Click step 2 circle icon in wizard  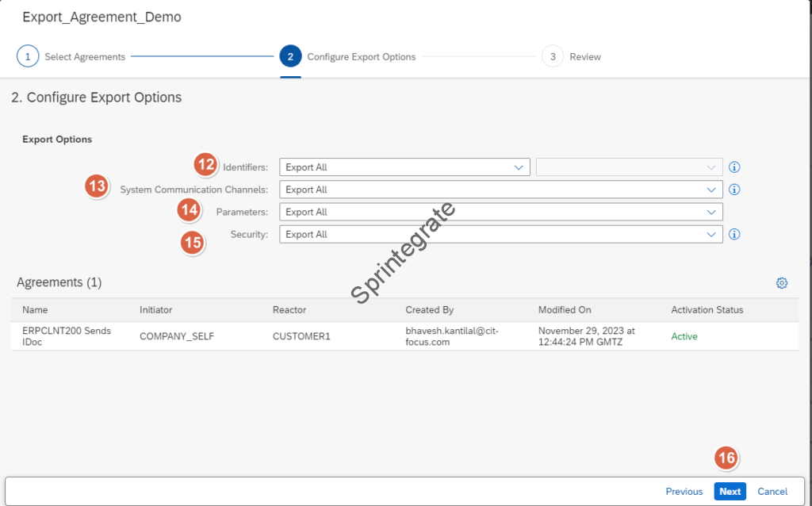coord(290,57)
